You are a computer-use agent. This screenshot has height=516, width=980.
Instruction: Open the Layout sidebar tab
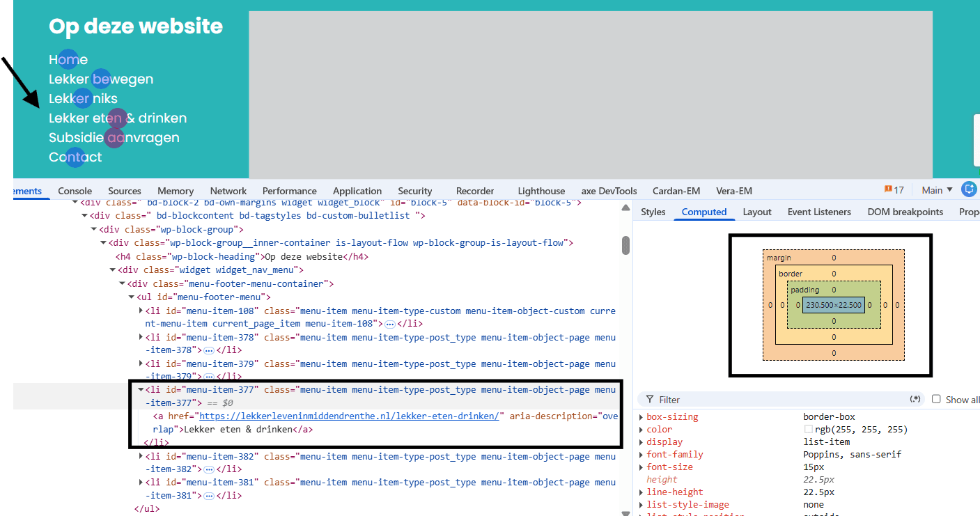(757, 212)
